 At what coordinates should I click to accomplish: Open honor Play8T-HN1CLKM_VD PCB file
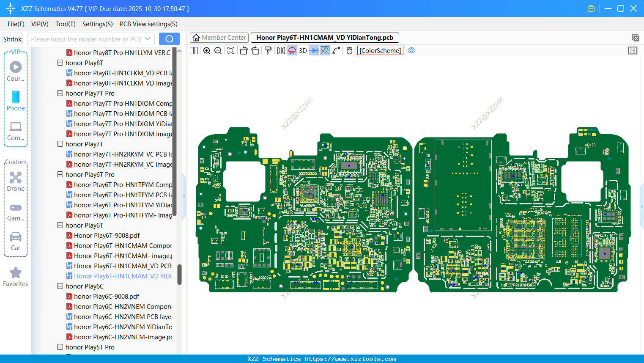[x=119, y=73]
